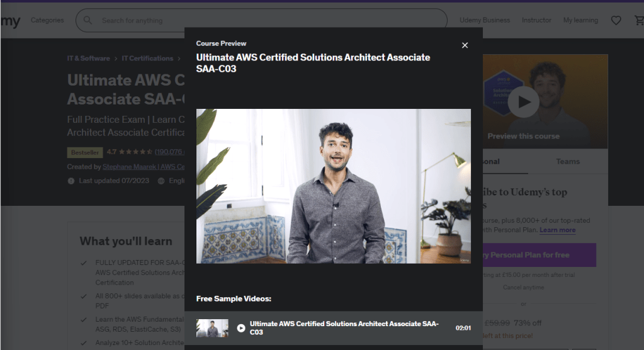Image resolution: width=644 pixels, height=350 pixels.
Task: Click the 'Last updated 07/2023' text
Action: 114,181
